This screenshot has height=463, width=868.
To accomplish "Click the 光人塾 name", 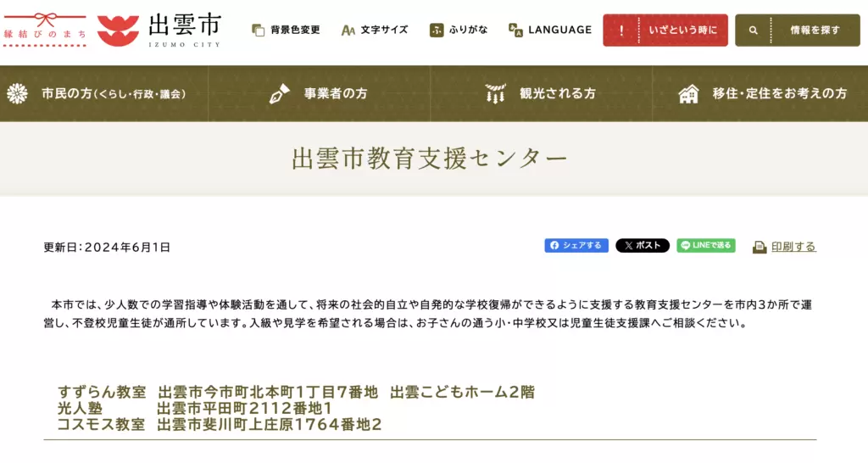I will tap(80, 408).
